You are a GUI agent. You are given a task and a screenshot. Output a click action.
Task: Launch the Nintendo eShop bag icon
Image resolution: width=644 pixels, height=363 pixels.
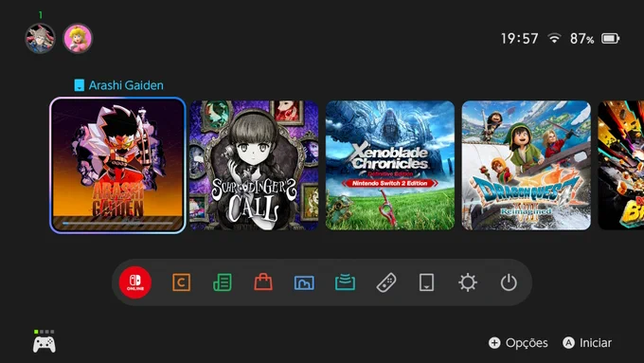(263, 282)
